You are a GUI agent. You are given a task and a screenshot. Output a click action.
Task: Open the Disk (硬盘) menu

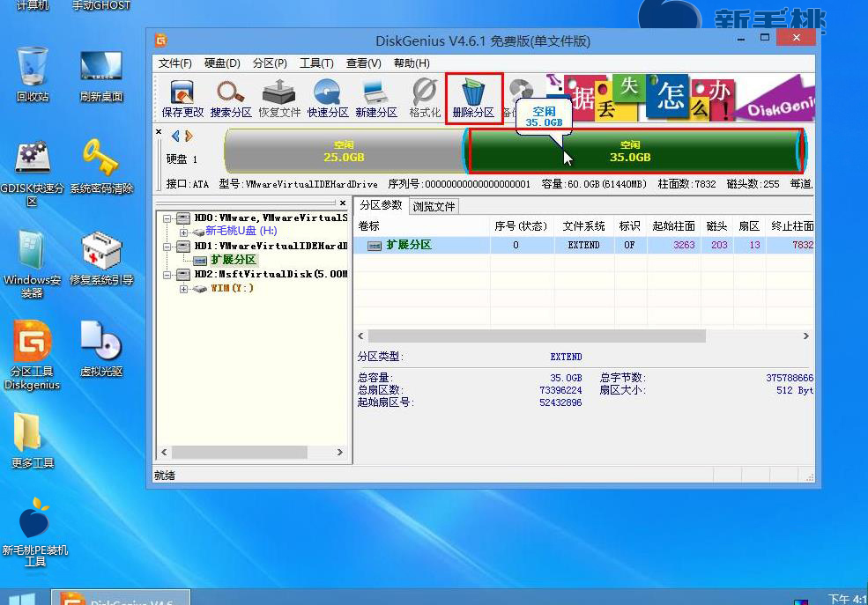(222, 63)
